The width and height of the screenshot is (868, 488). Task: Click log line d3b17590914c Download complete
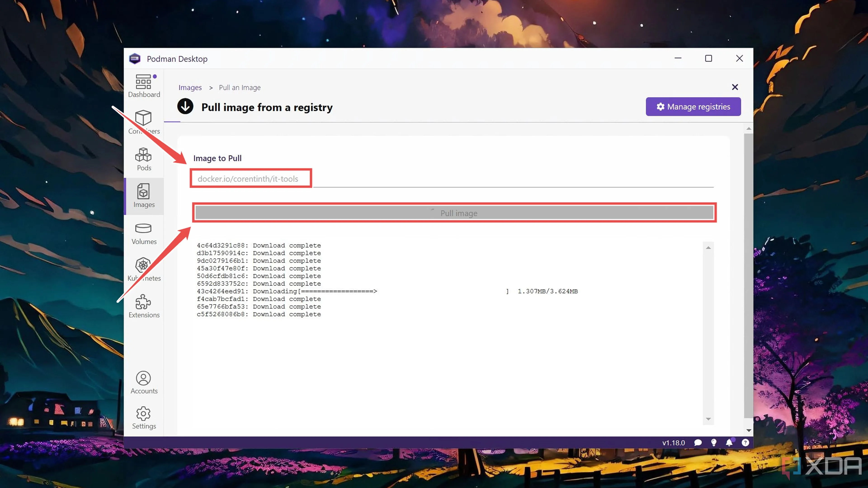259,253
